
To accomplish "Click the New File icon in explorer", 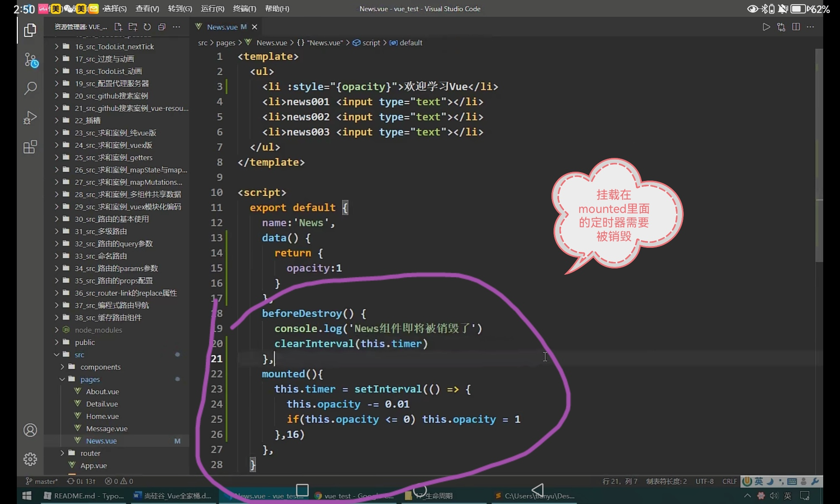I will click(118, 27).
